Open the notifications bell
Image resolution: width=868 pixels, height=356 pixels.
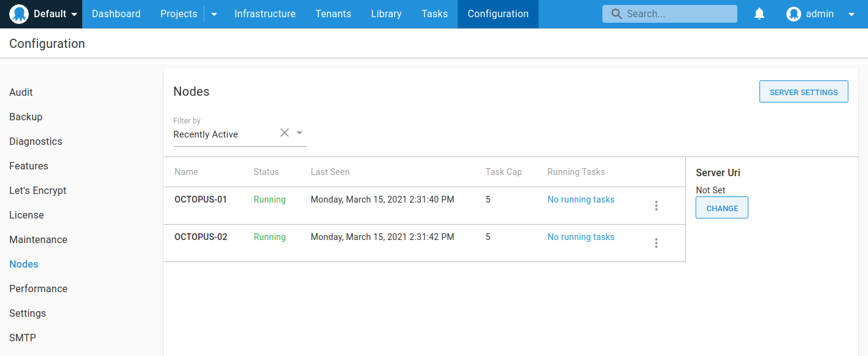[x=759, y=14]
